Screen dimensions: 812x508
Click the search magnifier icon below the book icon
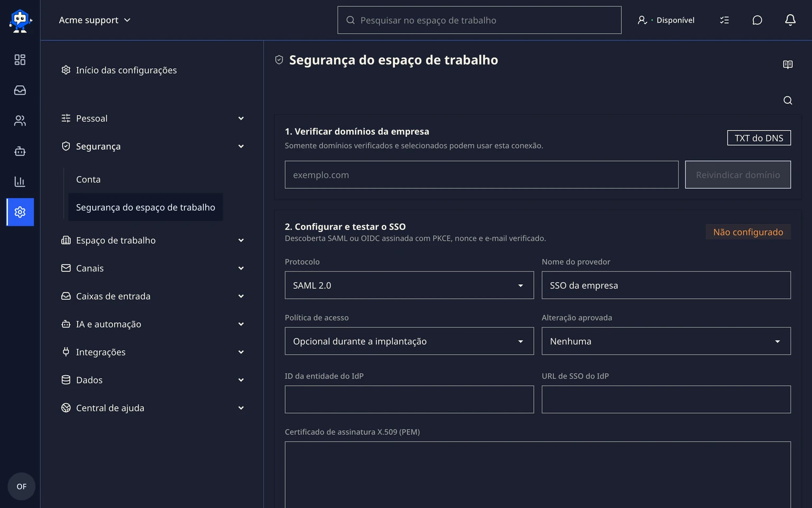[x=788, y=101]
